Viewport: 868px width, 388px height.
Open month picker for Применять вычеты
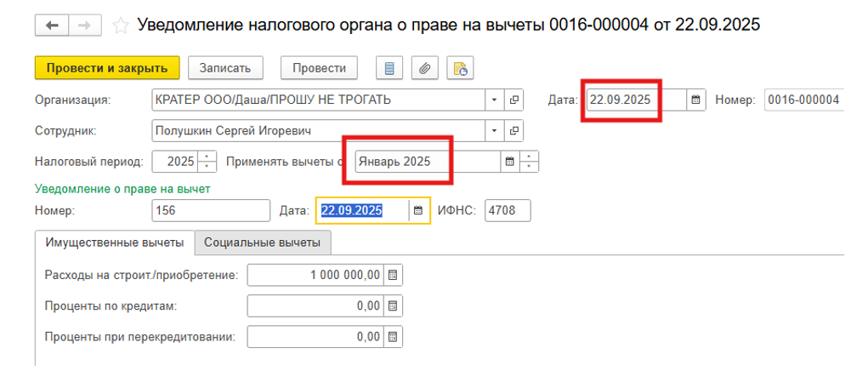point(510,162)
